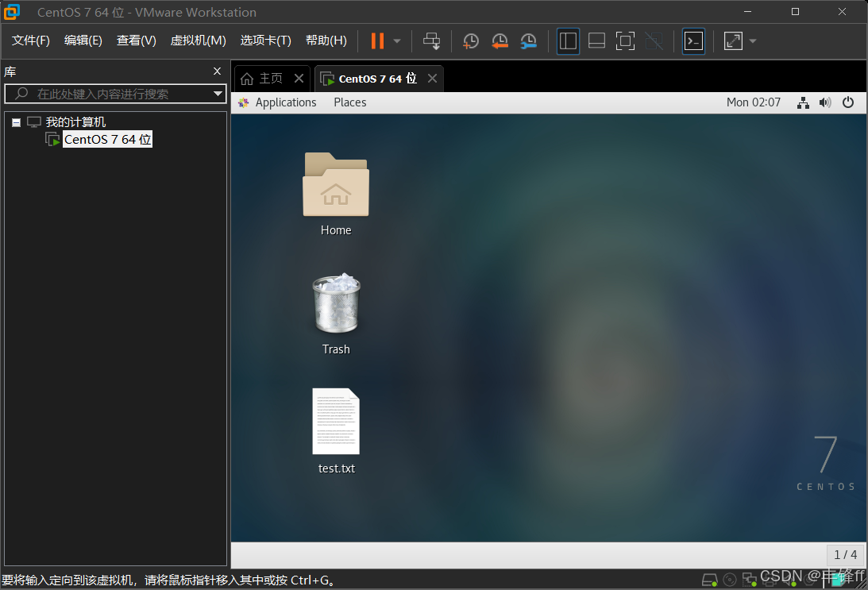Open the 编辑(E) menu
868x590 pixels.
tap(83, 40)
